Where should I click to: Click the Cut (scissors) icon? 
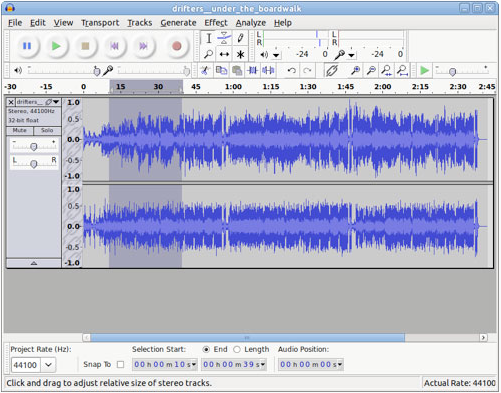click(205, 70)
